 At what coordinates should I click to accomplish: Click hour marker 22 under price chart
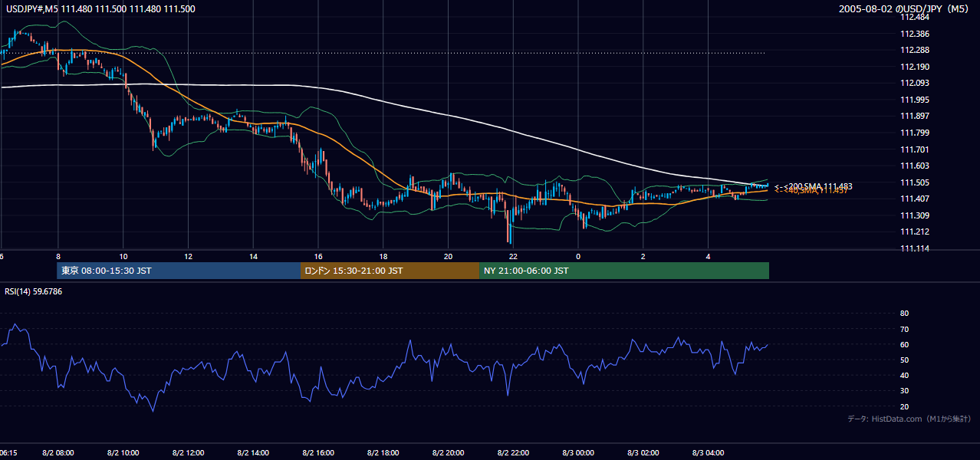[x=513, y=257]
